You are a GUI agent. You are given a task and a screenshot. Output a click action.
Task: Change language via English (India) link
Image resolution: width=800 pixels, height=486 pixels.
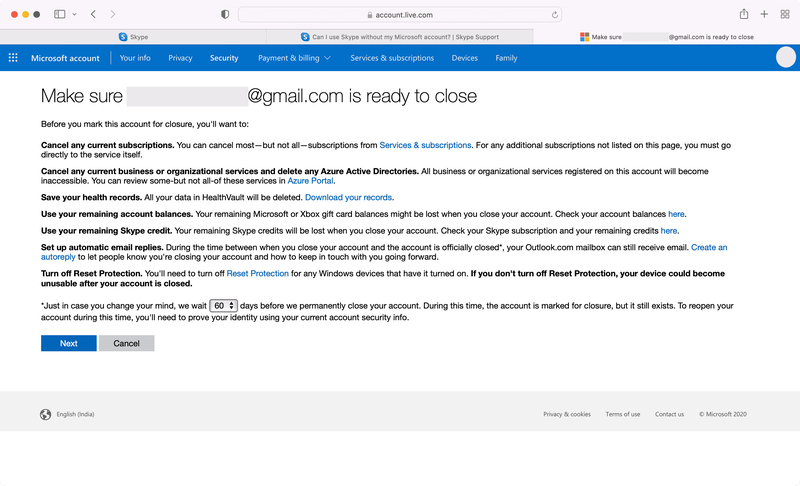[x=76, y=414]
